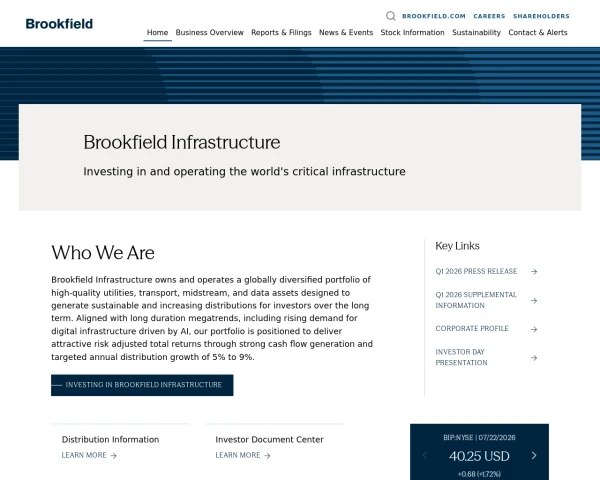Go to the Sustainability page

pyautogui.click(x=476, y=33)
